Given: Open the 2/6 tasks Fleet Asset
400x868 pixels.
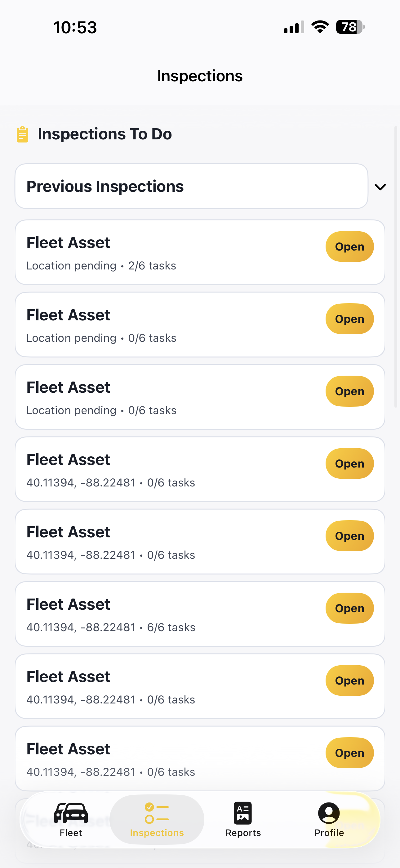Looking at the screenshot, I should pyautogui.click(x=349, y=247).
